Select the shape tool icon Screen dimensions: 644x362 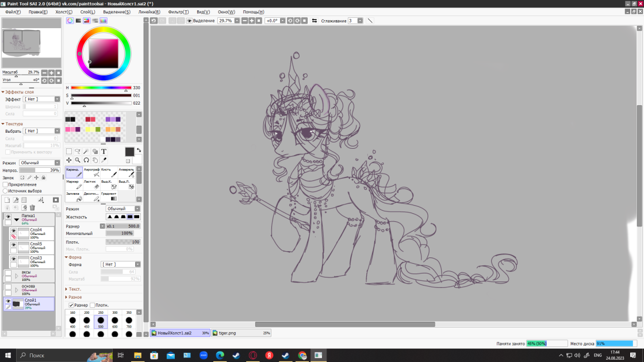click(x=95, y=152)
